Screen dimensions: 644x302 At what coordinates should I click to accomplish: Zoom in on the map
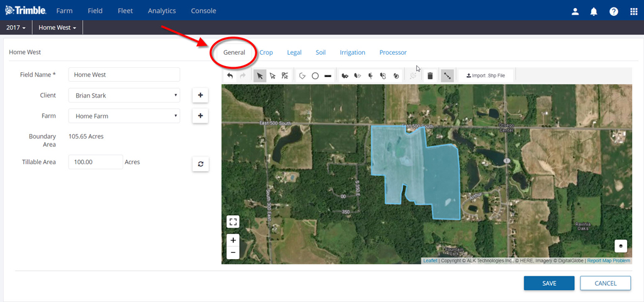[233, 240]
